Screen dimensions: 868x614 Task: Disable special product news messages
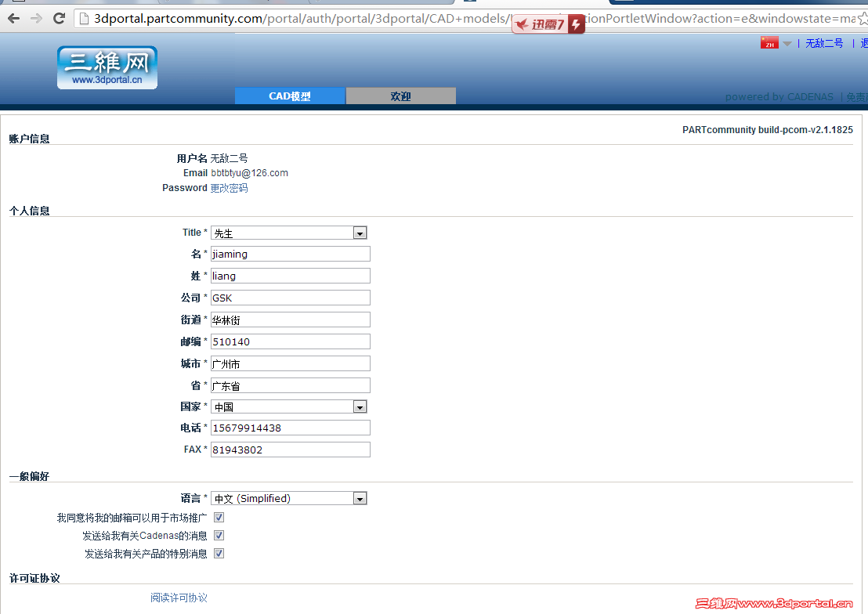219,553
